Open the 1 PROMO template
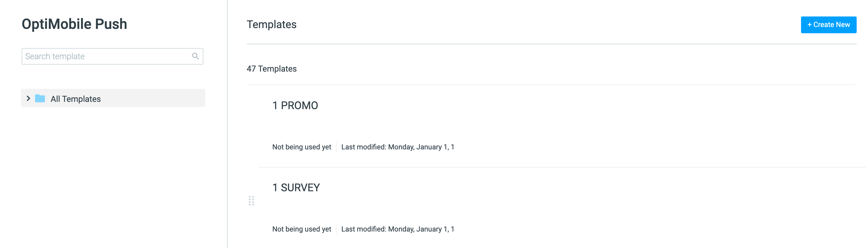868x248 pixels. pos(295,105)
